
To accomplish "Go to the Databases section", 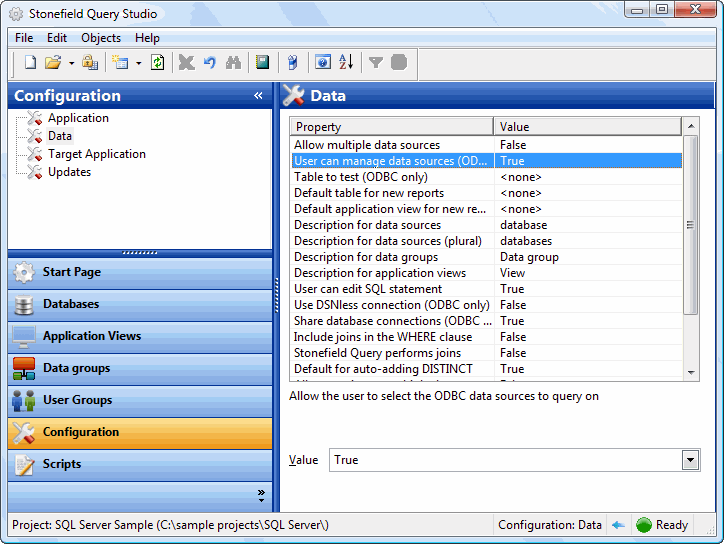I will pyautogui.click(x=70, y=304).
